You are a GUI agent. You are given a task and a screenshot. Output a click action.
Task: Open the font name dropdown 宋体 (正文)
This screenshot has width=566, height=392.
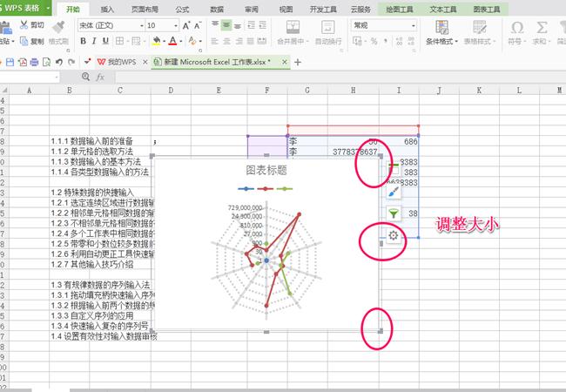[141, 25]
